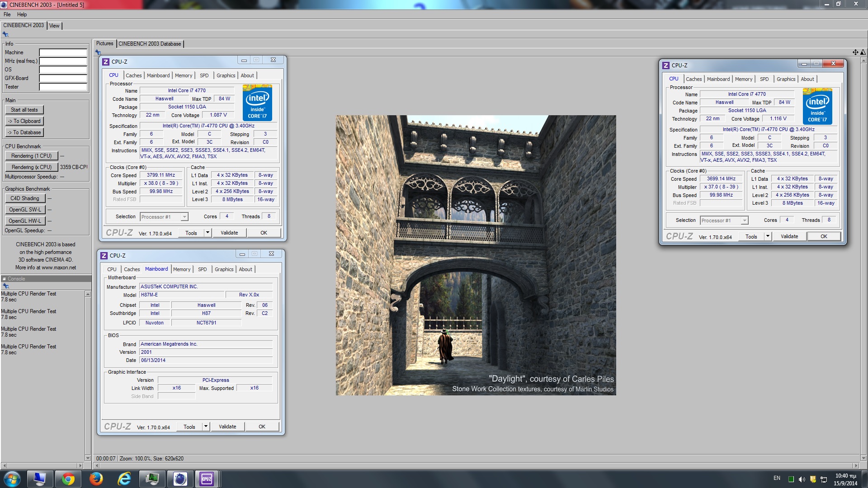Open About tab in the Mainboard CPU-Z window
868x488 pixels.
tap(245, 269)
